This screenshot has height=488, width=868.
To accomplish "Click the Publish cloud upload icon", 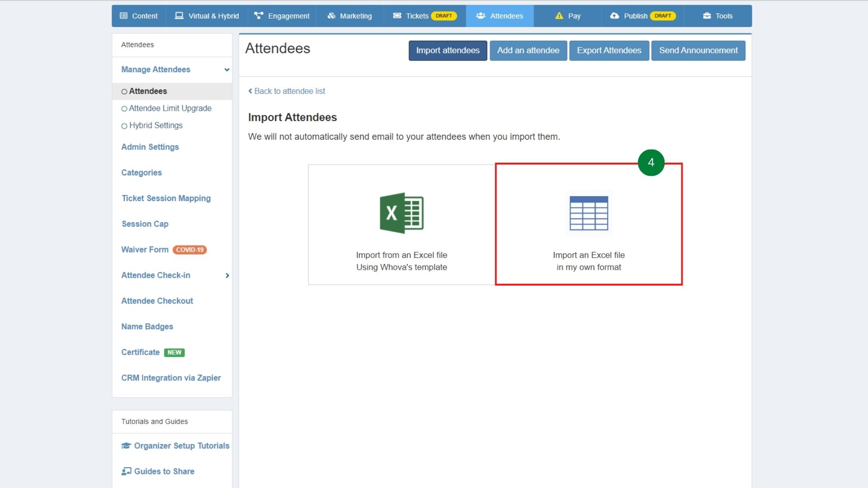I will tap(614, 16).
